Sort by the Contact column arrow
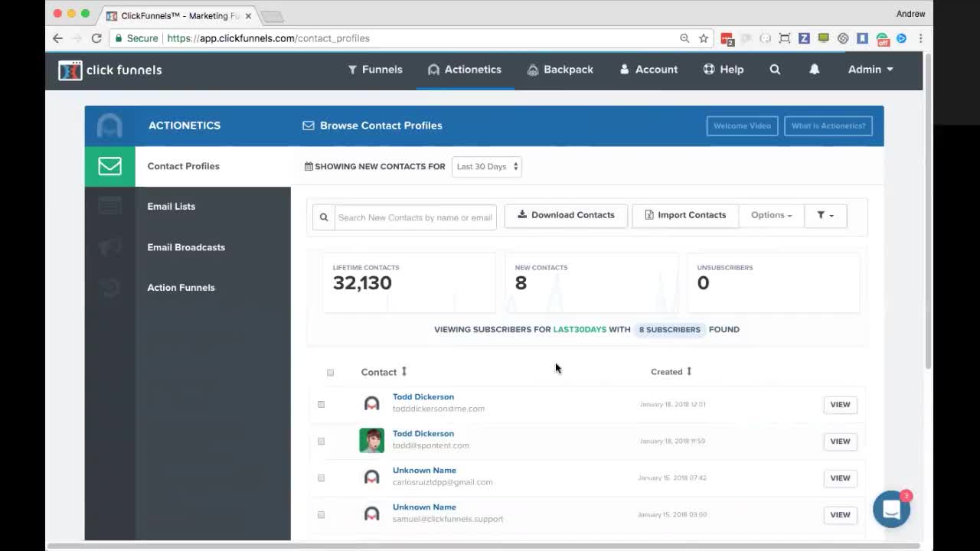The image size is (980, 551). 404,371
